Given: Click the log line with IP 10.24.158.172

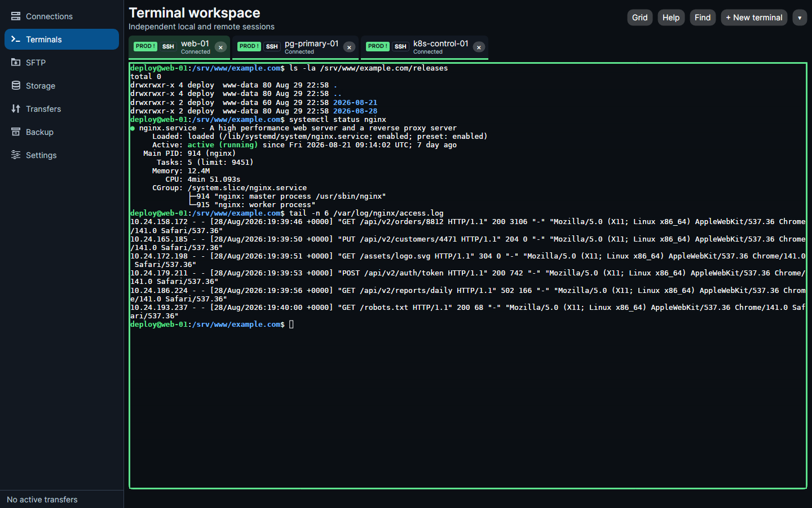Looking at the screenshot, I should coord(468,226).
